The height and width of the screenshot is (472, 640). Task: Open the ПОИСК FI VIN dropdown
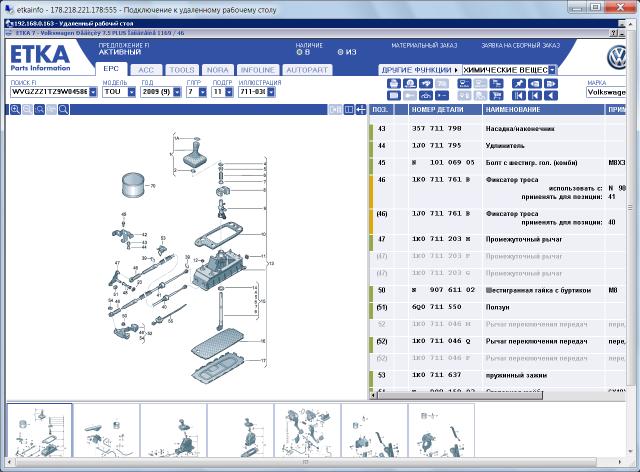93,92
